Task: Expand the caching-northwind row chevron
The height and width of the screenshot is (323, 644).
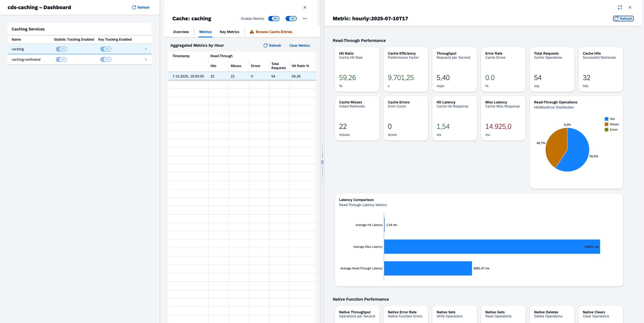Action: tap(146, 59)
